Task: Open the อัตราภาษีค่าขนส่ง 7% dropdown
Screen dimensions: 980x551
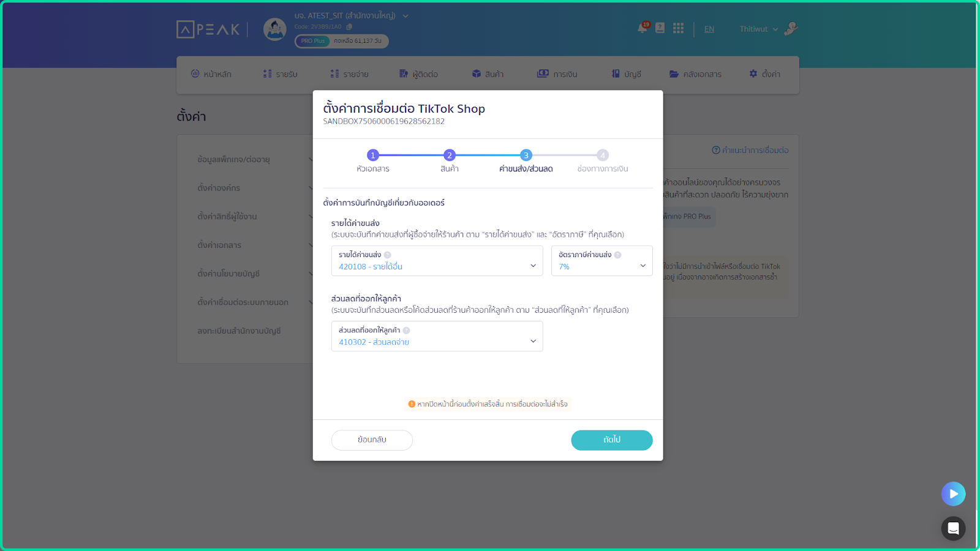Action: tap(601, 261)
